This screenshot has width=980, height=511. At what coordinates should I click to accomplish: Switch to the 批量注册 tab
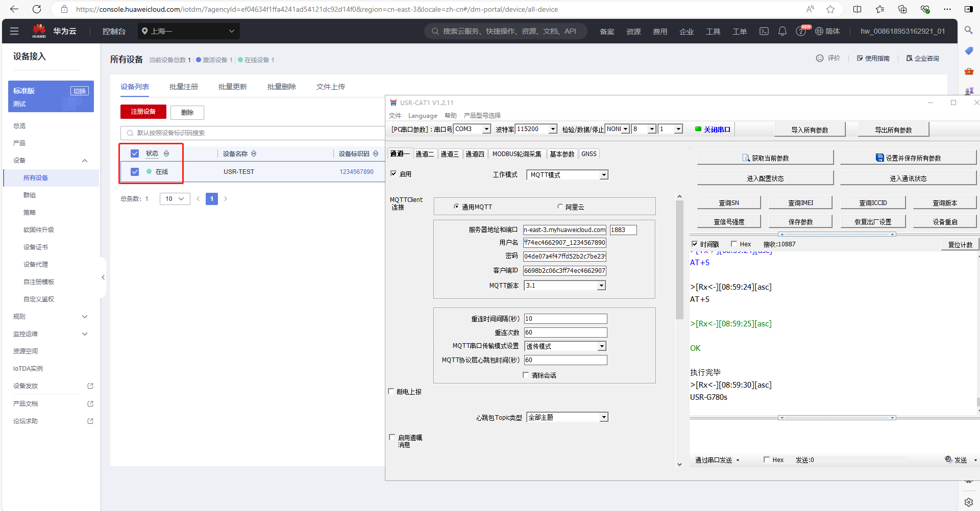183,87
